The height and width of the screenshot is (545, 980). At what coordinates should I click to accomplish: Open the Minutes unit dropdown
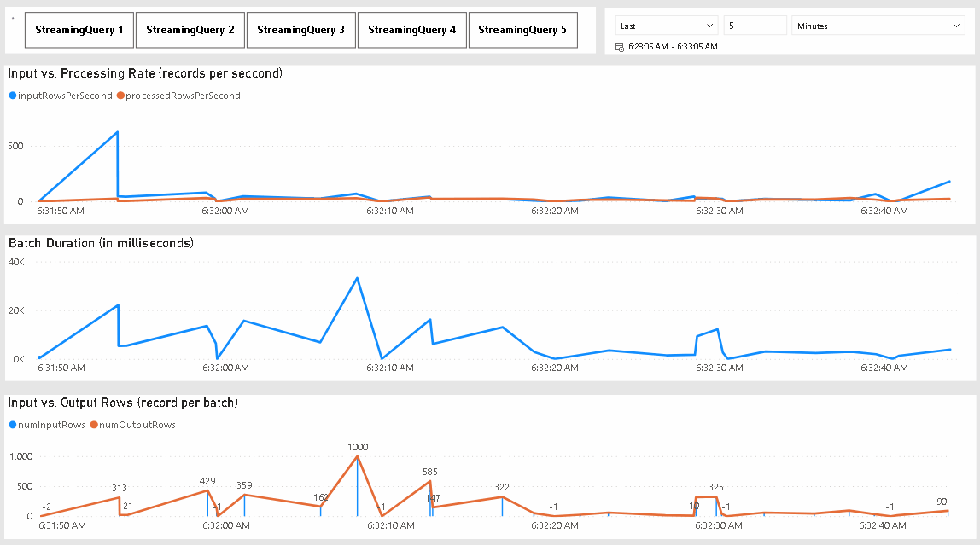pos(878,25)
